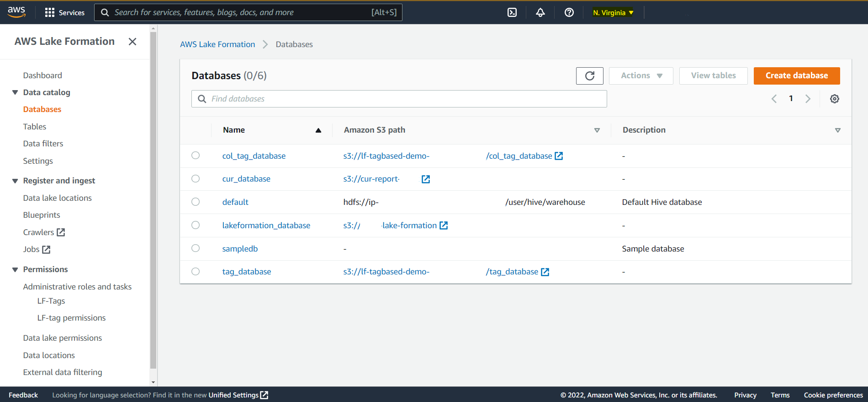
Task: Select the sampledb radio button
Action: (196, 248)
